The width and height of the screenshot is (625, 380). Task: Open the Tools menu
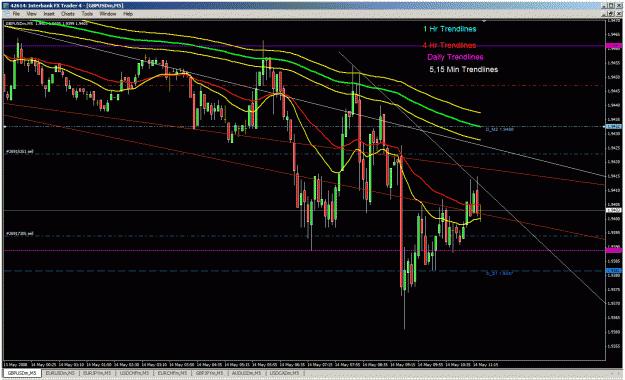[x=87, y=14]
